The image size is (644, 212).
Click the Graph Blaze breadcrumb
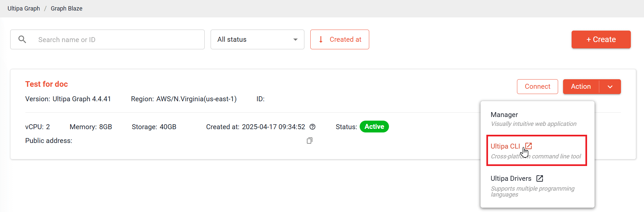click(x=66, y=9)
